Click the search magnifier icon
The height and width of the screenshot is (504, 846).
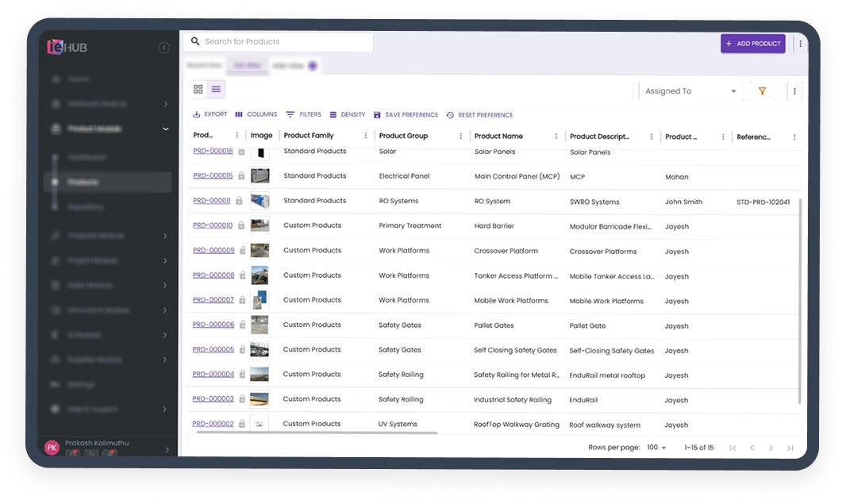(x=195, y=42)
